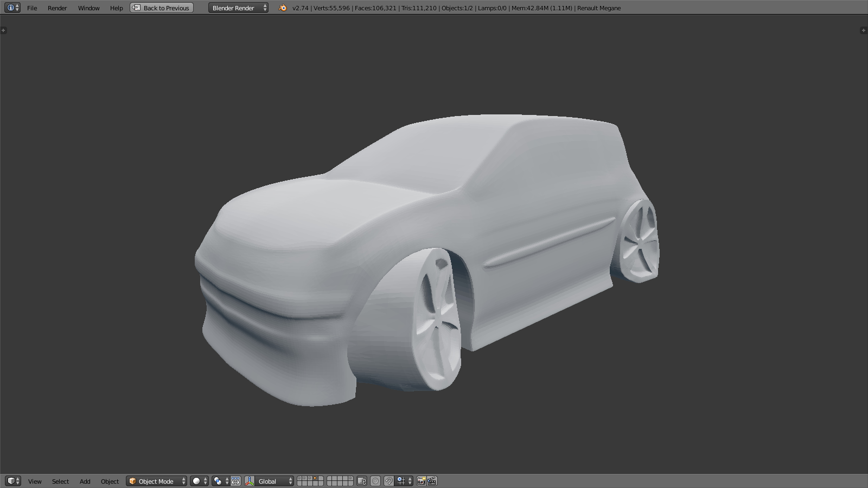
Task: Open the Render menu
Action: point(57,8)
